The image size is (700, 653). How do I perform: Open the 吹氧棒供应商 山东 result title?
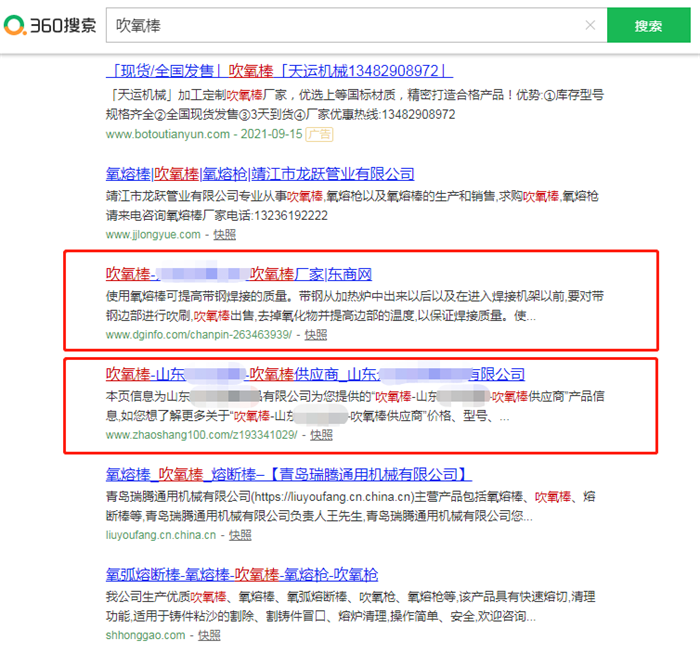click(x=315, y=374)
